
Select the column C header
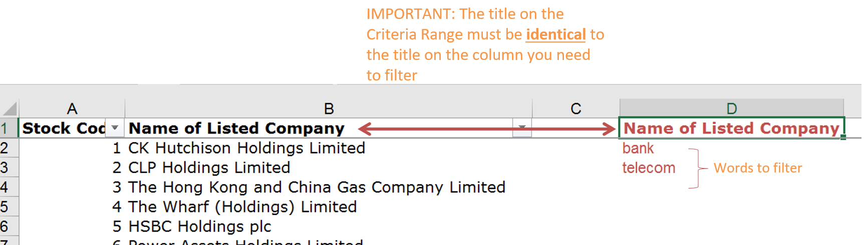[575, 108]
